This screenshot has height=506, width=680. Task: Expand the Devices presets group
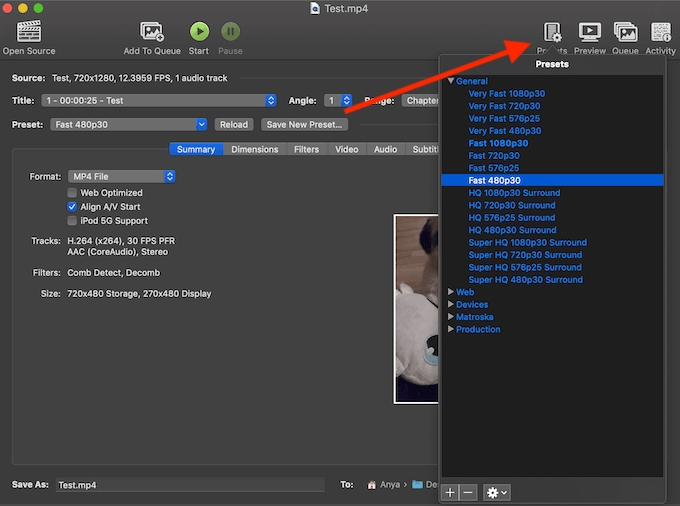(x=451, y=304)
